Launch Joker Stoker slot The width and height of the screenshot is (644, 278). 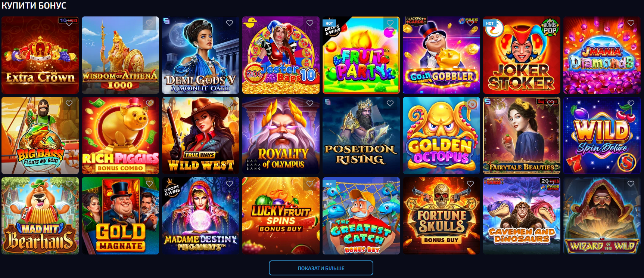pos(522,55)
